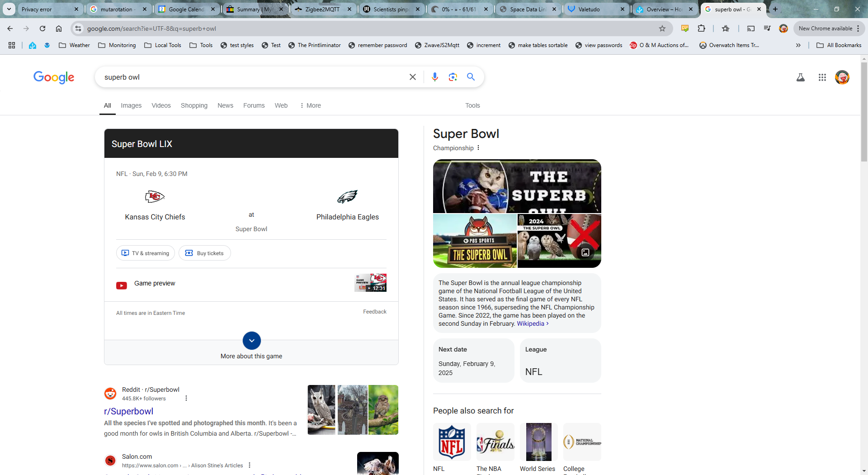Open Google Lens image search icon
This screenshot has height=475, width=868.
[x=453, y=77]
